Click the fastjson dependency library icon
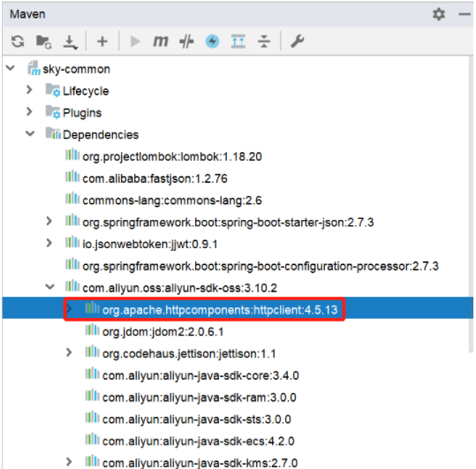 click(72, 177)
